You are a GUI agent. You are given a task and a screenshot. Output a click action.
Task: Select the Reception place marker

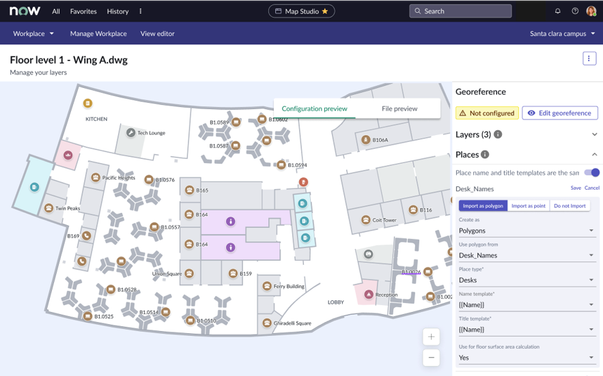tap(368, 294)
